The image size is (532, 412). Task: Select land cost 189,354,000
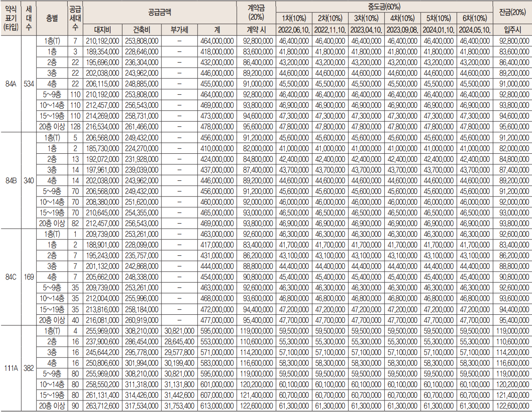pyautogui.click(x=102, y=52)
